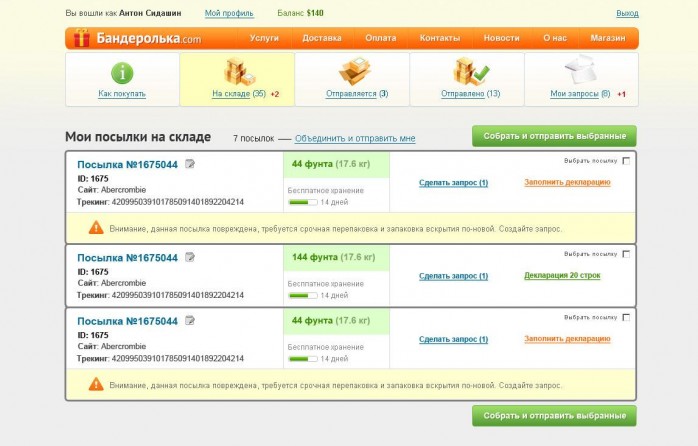This screenshot has height=446, width=698.
Task: Click the edit note icon beside second parcel title
Action: pos(190,257)
